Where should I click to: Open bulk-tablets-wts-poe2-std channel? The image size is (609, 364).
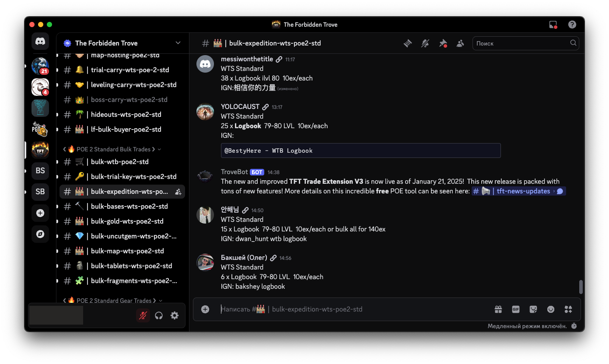[x=122, y=266]
